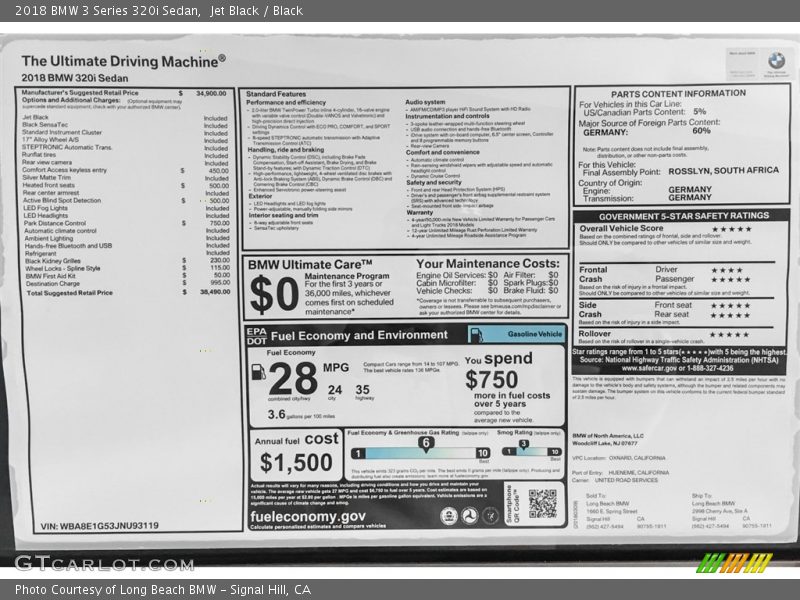Click the gas pump icon in the Gasoline Vehicle banner
Screen dimensions: 800x600
tap(476, 335)
